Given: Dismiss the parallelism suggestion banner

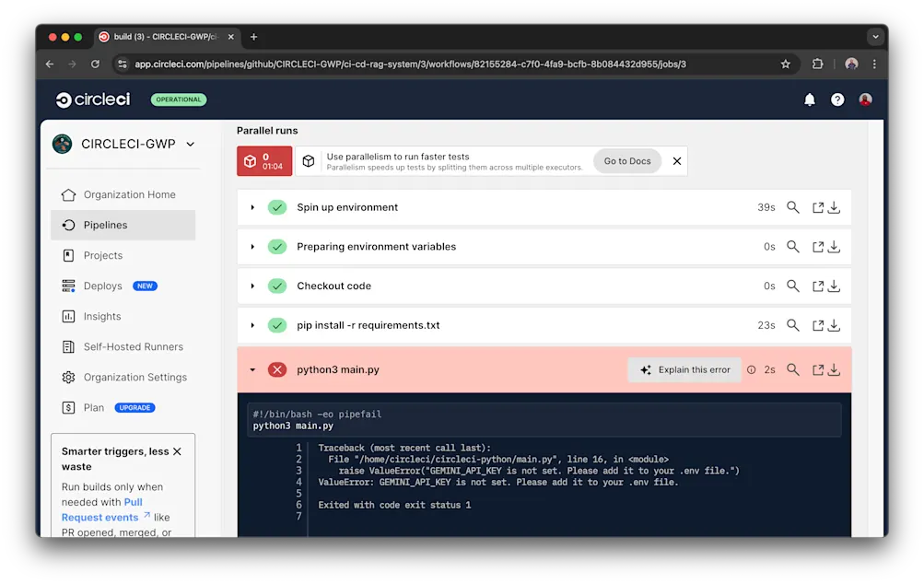Looking at the screenshot, I should [676, 160].
